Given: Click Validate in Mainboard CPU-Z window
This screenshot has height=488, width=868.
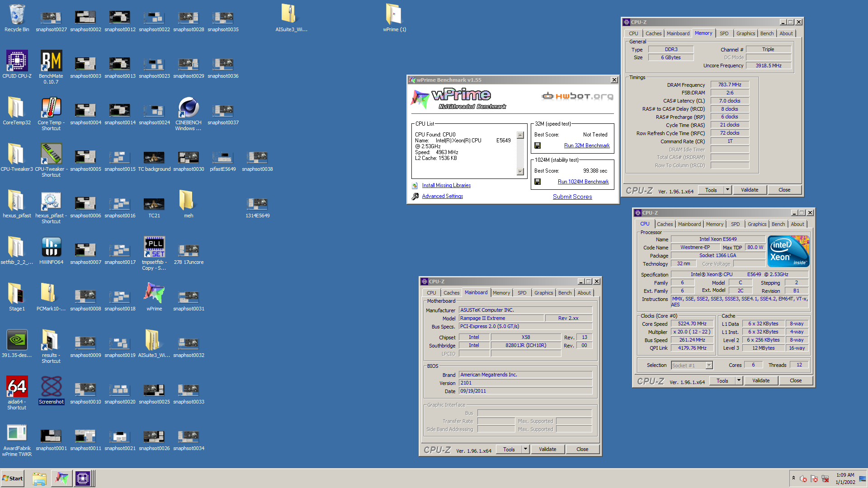Looking at the screenshot, I should 547,449.
